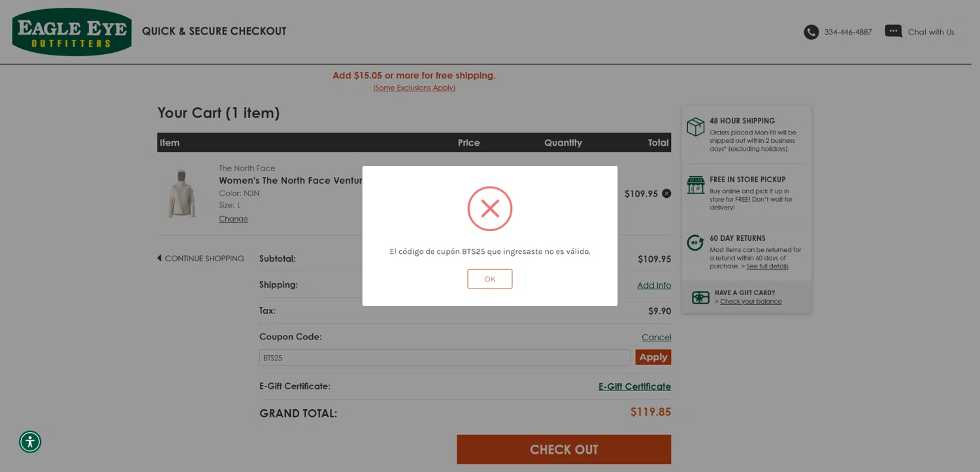Click the phone icon in header
This screenshot has height=472, width=980.
(x=811, y=32)
